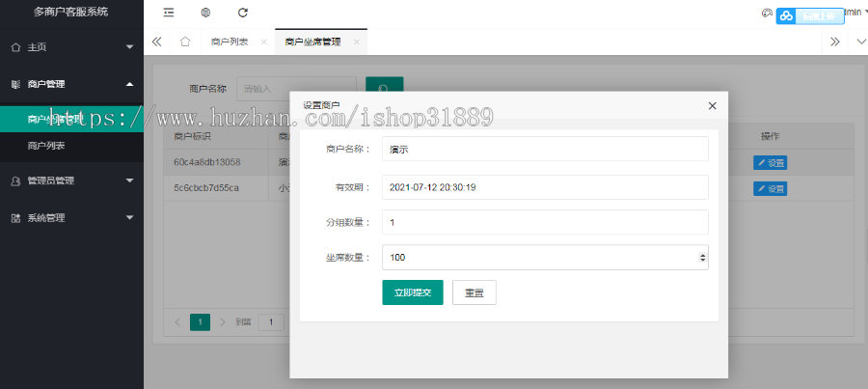Select page 1 in pagination
Viewport: 868px width, 389px height.
pyautogui.click(x=200, y=322)
